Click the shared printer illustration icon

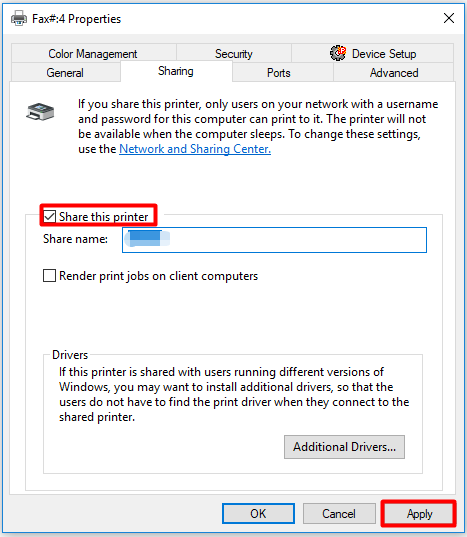click(x=40, y=112)
